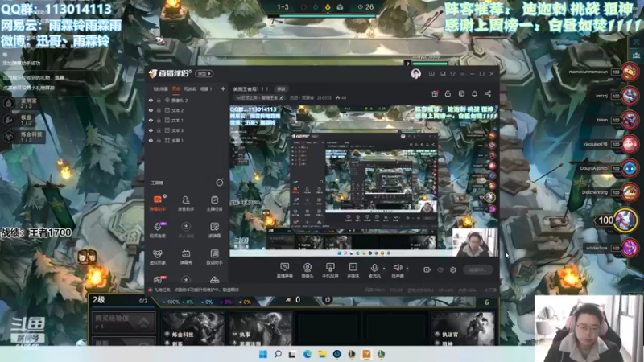Open settings gear in streaming tool bottom bar
Screen dimensions: 644x362
(453, 269)
